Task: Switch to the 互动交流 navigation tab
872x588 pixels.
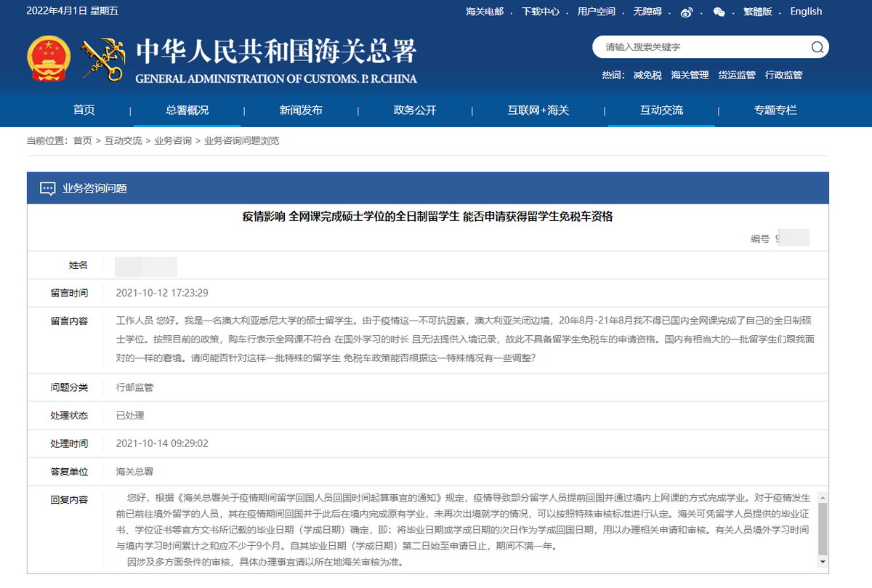Action: click(x=661, y=110)
